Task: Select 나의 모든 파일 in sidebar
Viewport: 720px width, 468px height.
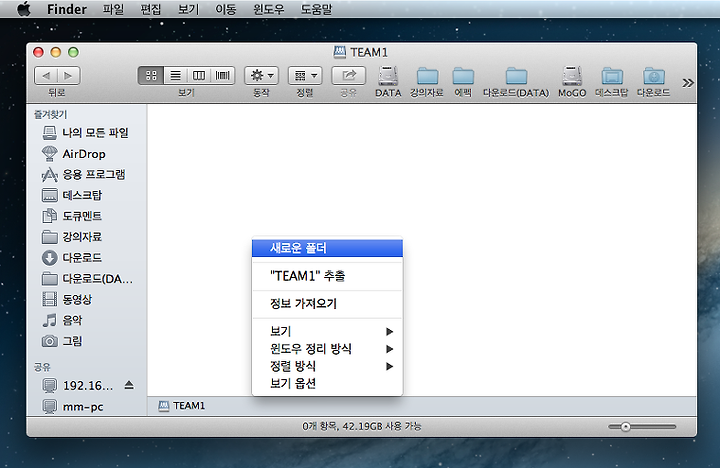Action: point(87,133)
